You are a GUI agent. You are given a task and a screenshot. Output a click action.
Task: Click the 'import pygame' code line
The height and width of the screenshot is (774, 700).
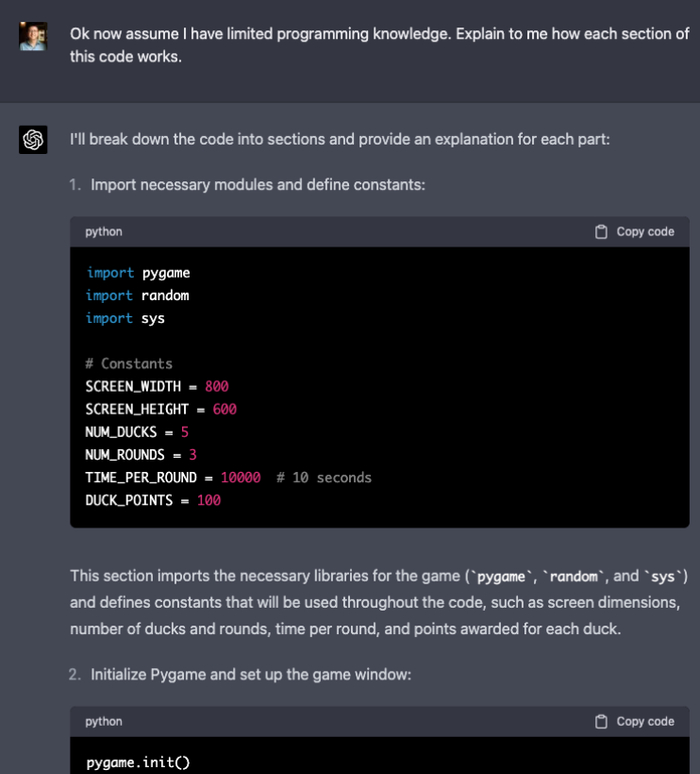pos(138,273)
